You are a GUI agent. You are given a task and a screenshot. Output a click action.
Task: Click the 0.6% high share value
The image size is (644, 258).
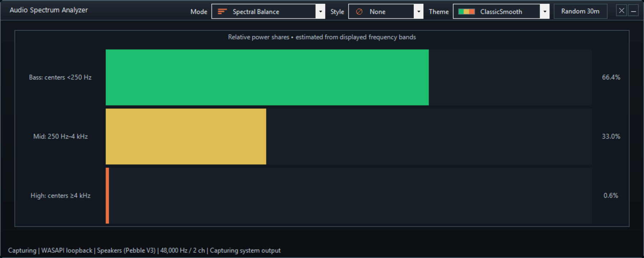coord(611,196)
